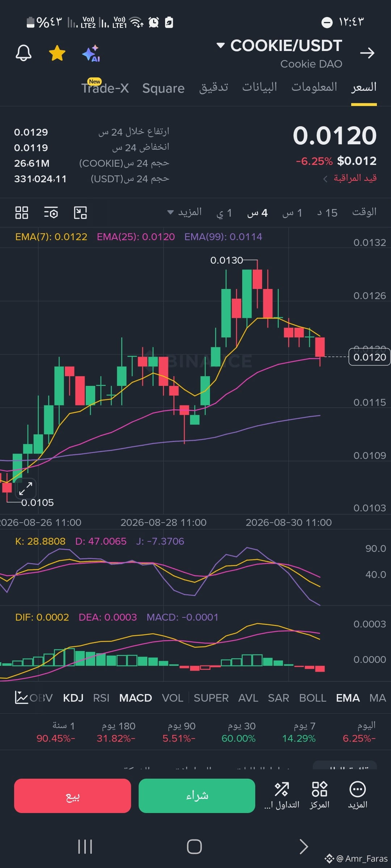Toggle the favorite star for COOKIE/USDT
Viewport: 391px width, 868px height.
[57, 53]
